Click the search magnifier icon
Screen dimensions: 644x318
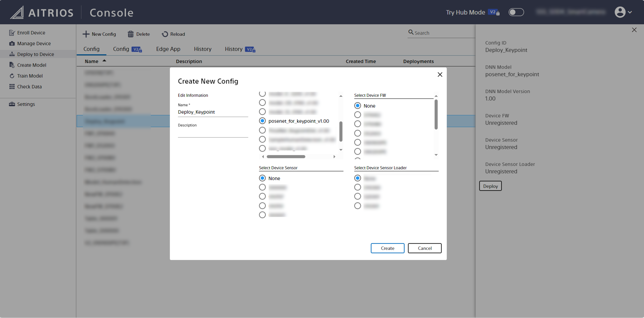click(x=411, y=32)
